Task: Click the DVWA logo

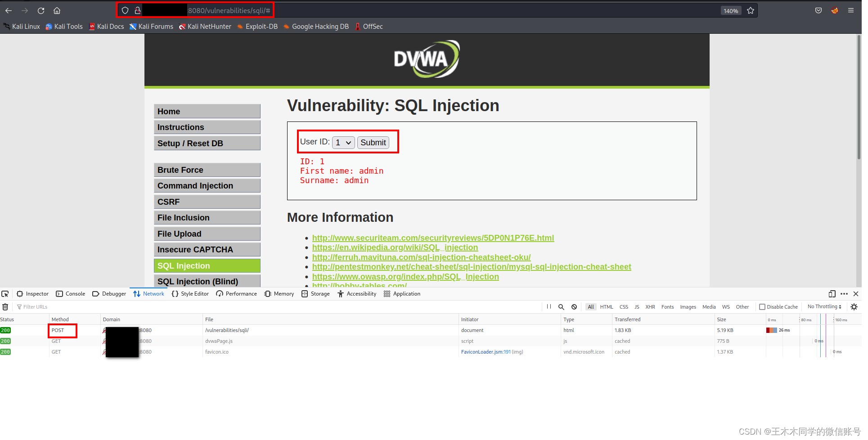Action: click(x=427, y=59)
